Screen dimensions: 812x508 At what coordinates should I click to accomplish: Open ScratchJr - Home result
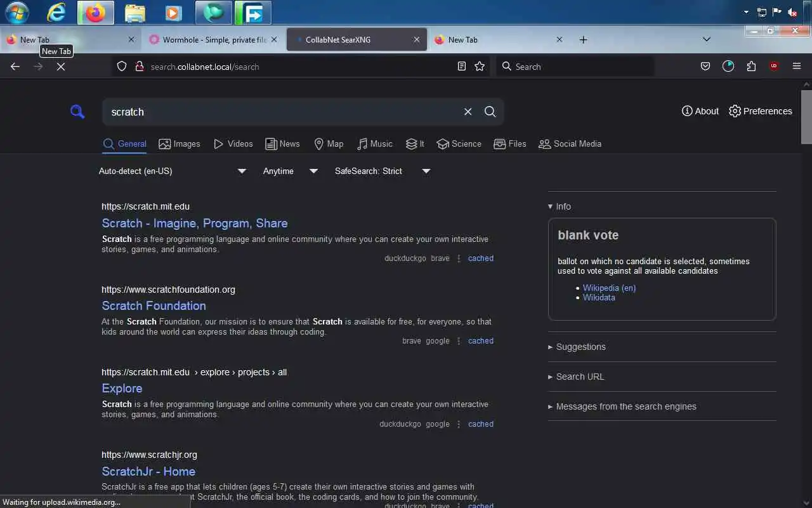coord(148,471)
